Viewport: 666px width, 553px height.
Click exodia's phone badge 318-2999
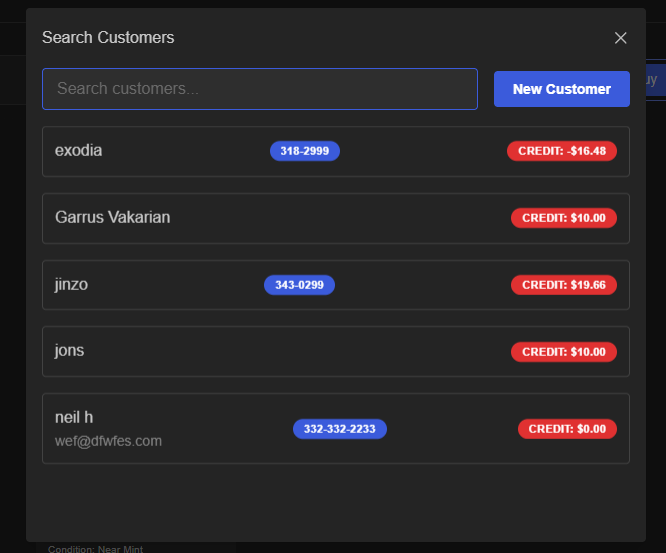click(x=305, y=151)
